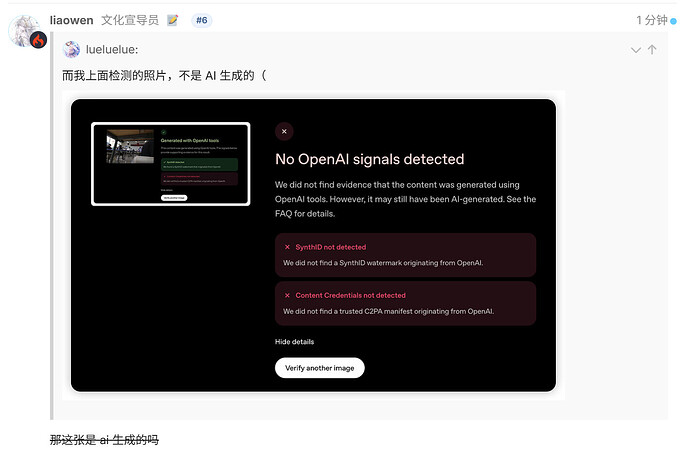Click the Verify another image button
Image resolution: width=690 pixels, height=465 pixels.
319,368
